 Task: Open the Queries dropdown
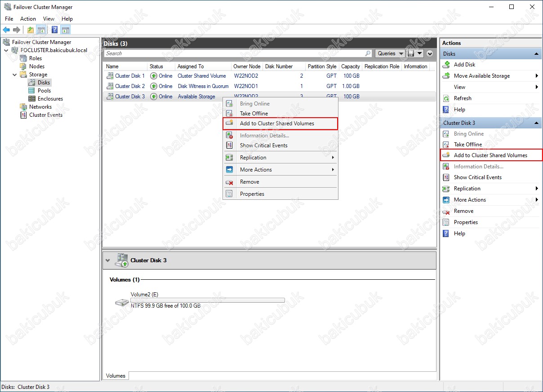pos(390,53)
